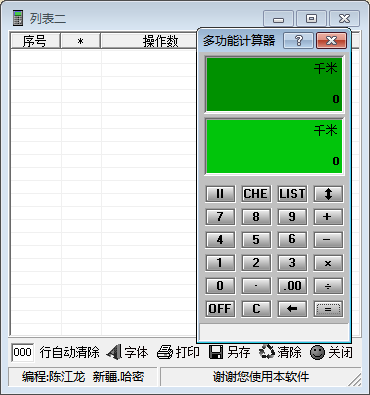Open the LIST calculator key
The width and height of the screenshot is (370, 395).
click(292, 194)
